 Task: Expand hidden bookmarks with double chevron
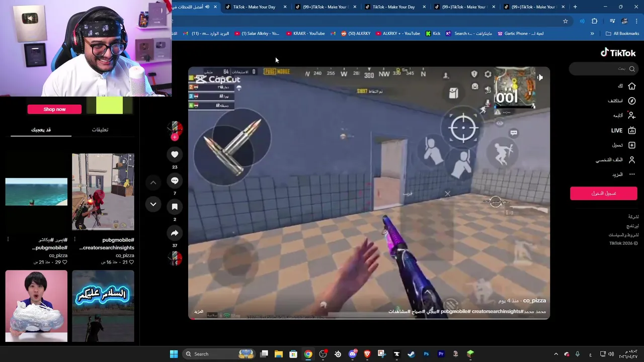point(592,34)
